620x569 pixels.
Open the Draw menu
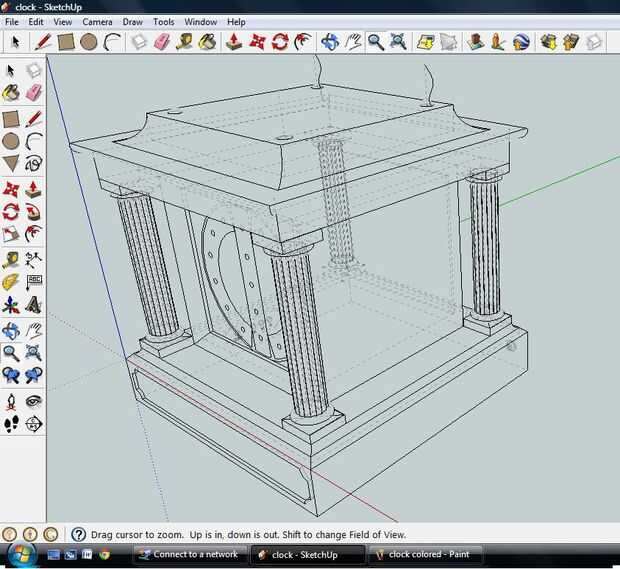point(132,21)
